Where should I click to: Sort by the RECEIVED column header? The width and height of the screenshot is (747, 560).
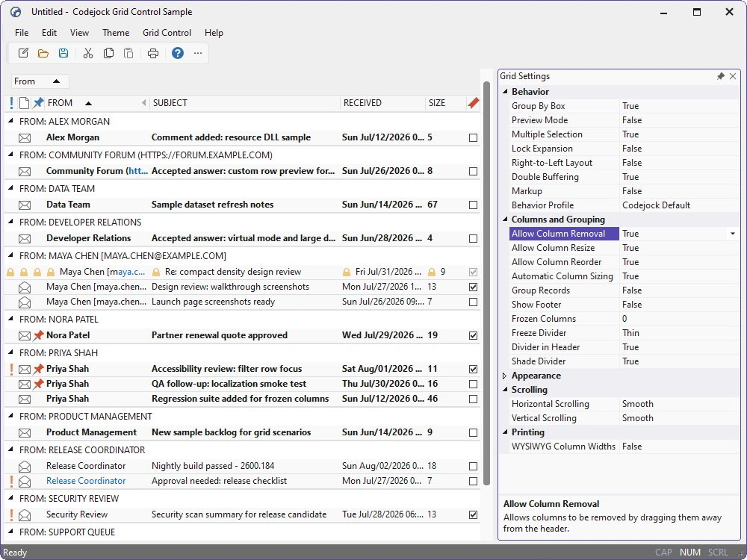(382, 103)
